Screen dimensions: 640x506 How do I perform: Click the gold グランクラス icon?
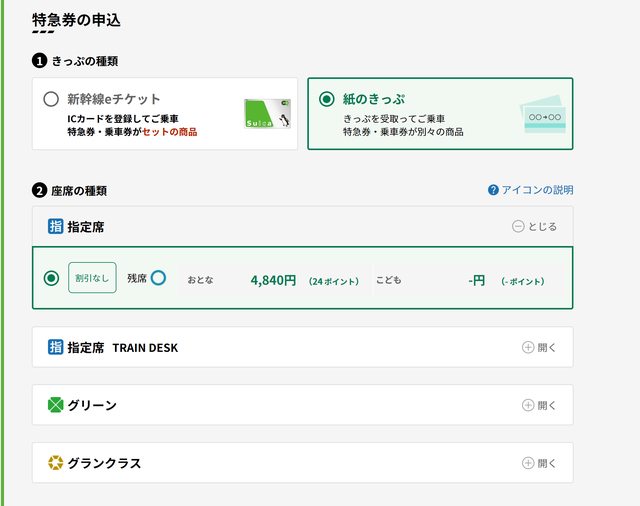[55, 463]
